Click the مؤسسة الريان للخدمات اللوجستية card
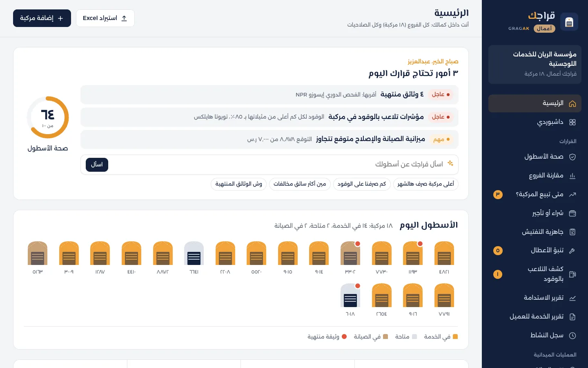Screen dimensions: 588x368 point(535,64)
